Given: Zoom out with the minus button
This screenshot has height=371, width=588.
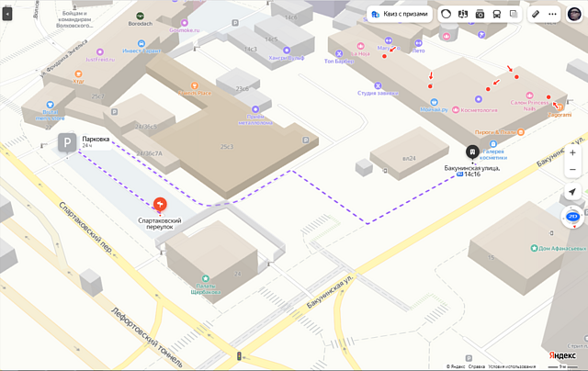Looking at the screenshot, I should pyautogui.click(x=572, y=170).
